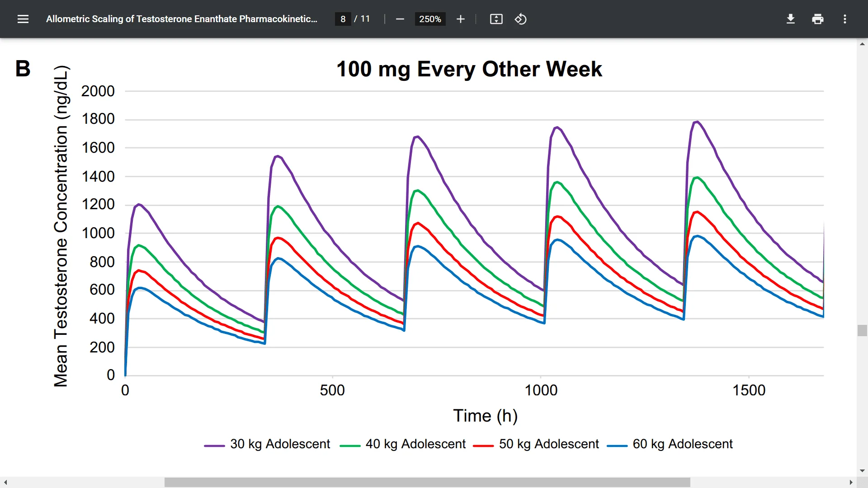Click the 30 kg Adolescent legend label
The image size is (868, 488).
(x=280, y=444)
